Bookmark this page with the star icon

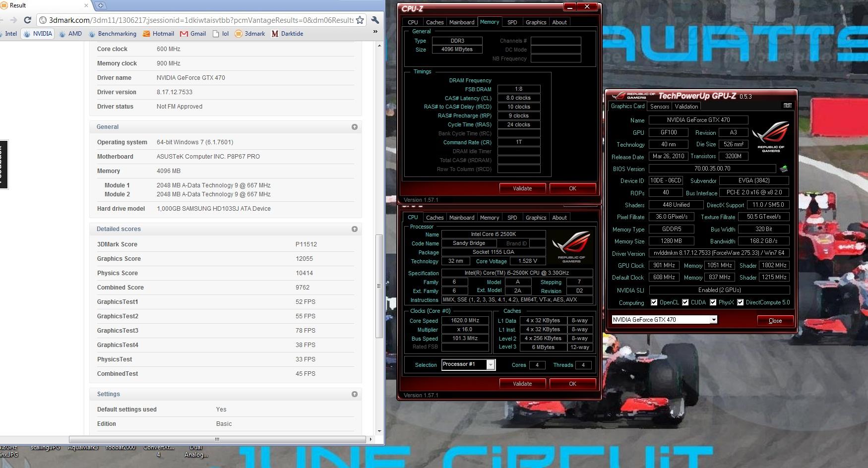click(360, 20)
